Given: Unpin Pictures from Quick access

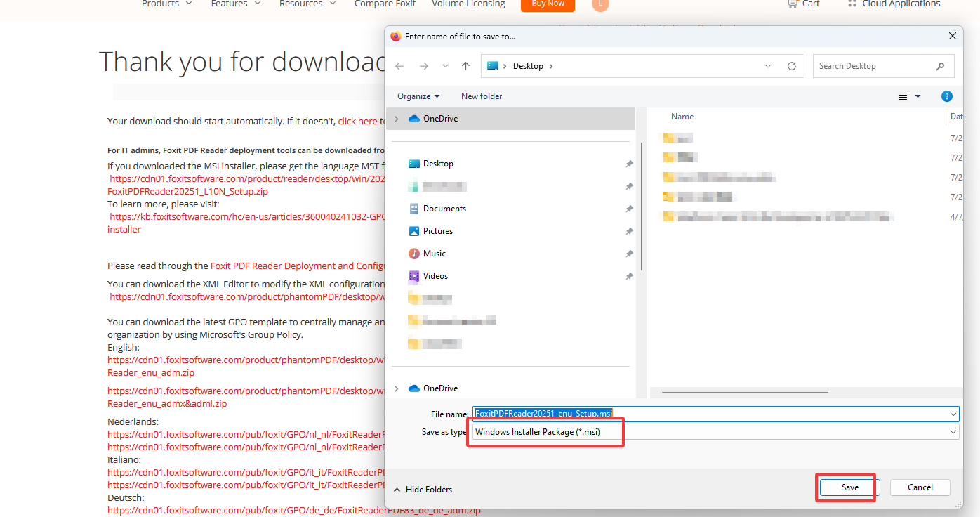Looking at the screenshot, I should coord(629,231).
